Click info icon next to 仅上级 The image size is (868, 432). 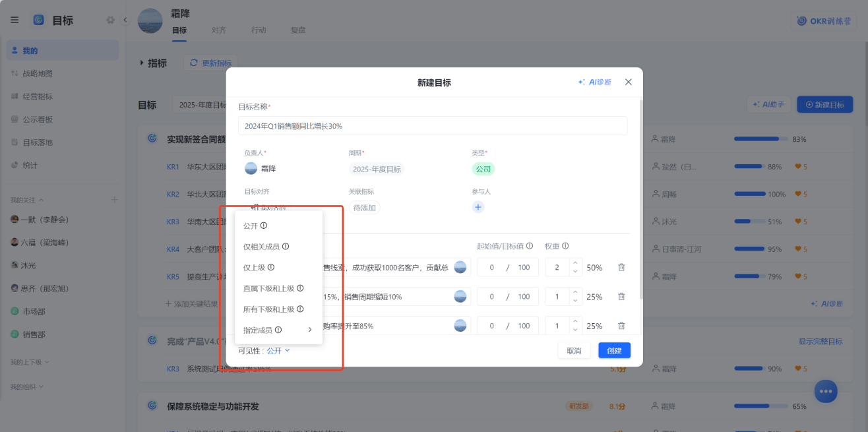point(270,267)
